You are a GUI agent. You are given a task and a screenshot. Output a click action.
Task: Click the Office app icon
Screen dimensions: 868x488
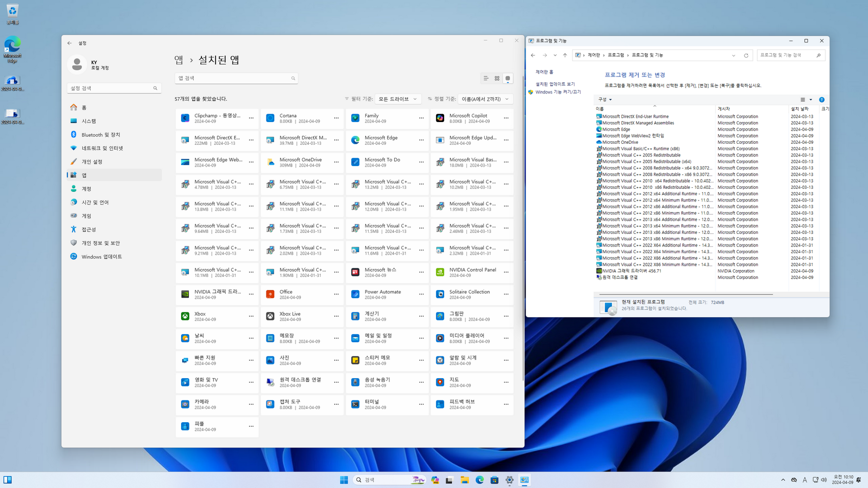point(270,294)
